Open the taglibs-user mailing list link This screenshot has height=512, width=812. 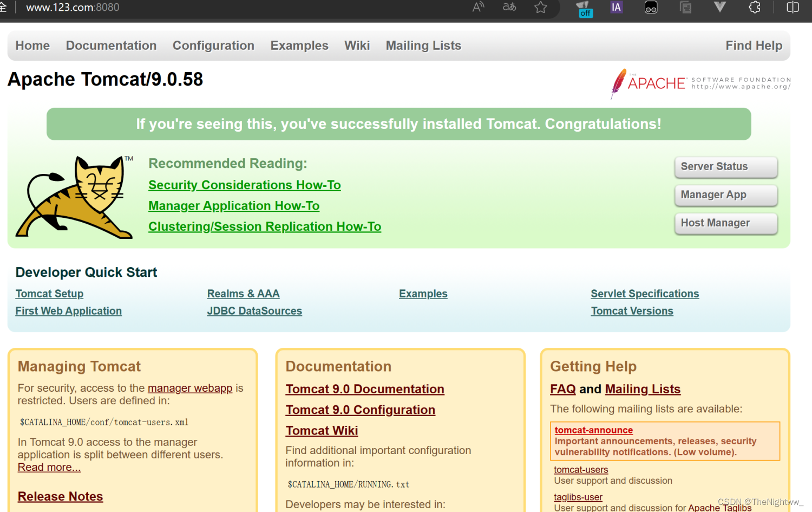click(x=578, y=497)
